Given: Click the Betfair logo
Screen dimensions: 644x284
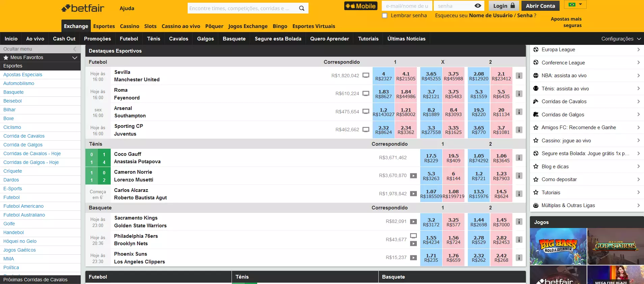Looking at the screenshot, I should point(83,8).
